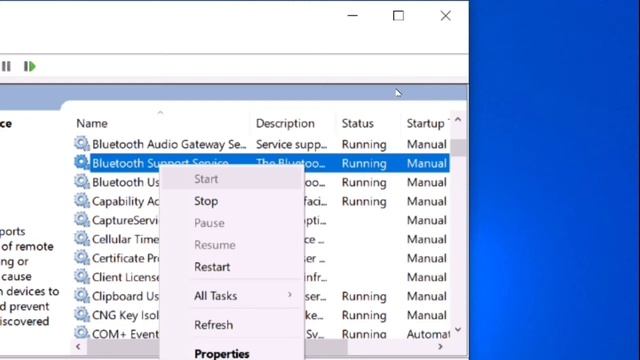Click the gear icon beside Bluetooth User row
The image size is (640, 360).
click(x=82, y=182)
